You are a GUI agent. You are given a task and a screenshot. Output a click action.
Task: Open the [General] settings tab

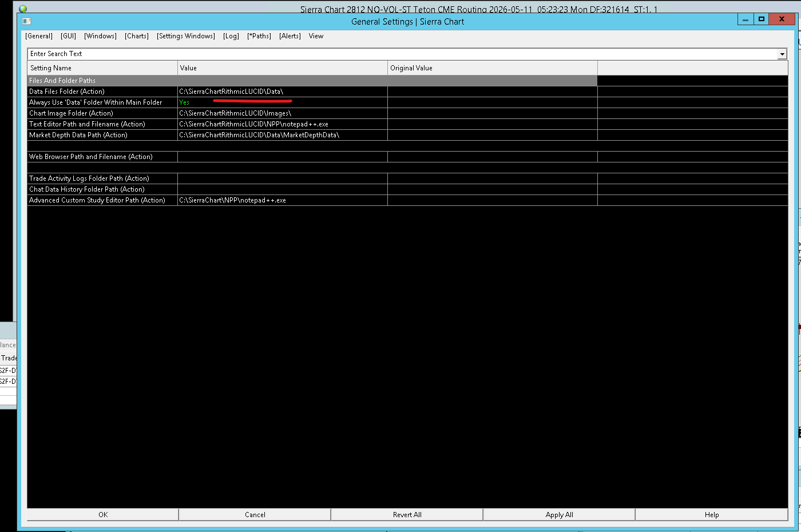[x=39, y=36]
